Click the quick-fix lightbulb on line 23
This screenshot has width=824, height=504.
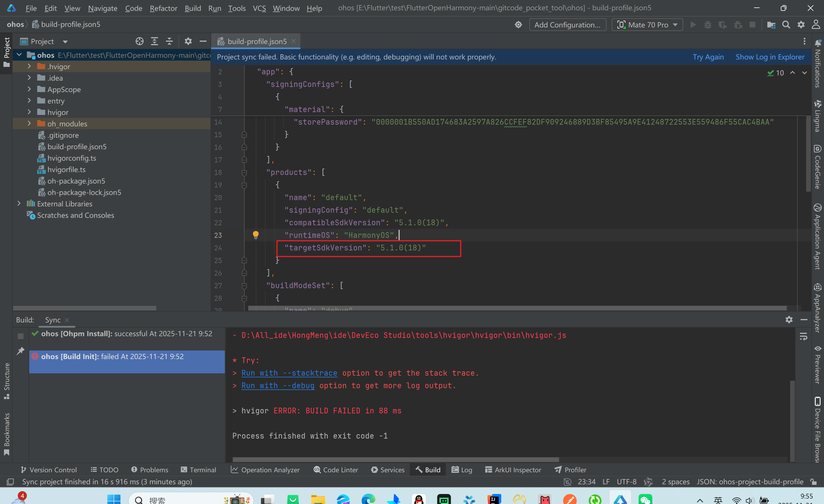(255, 235)
